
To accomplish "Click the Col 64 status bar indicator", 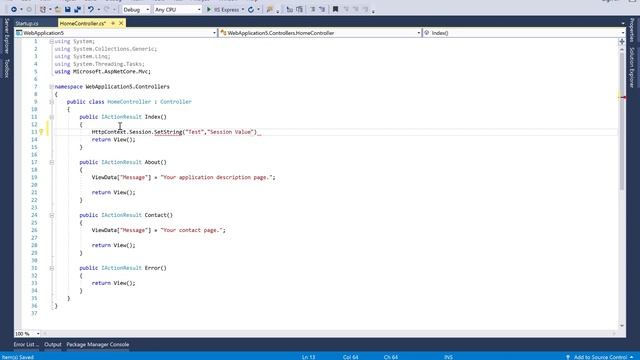I will (351, 357).
